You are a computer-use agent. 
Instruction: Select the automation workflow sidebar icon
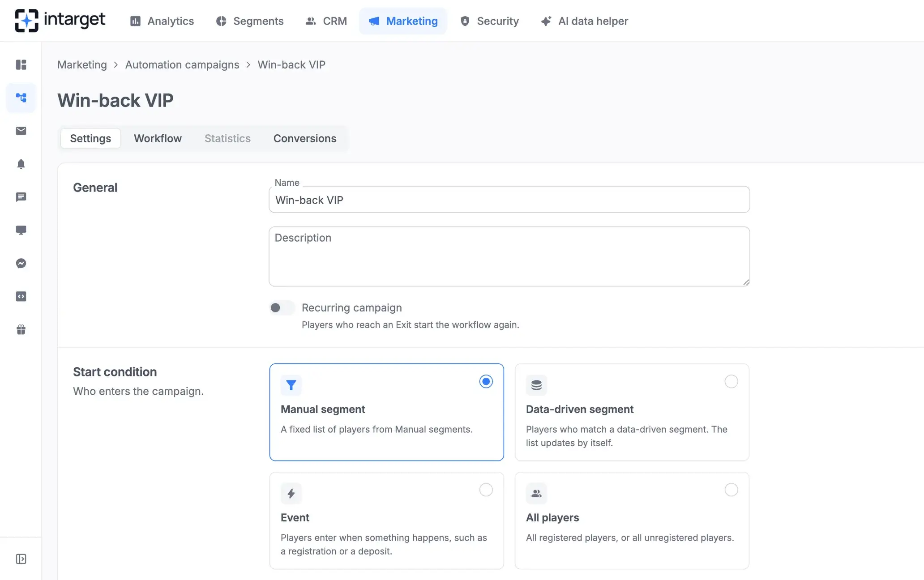[x=21, y=98]
